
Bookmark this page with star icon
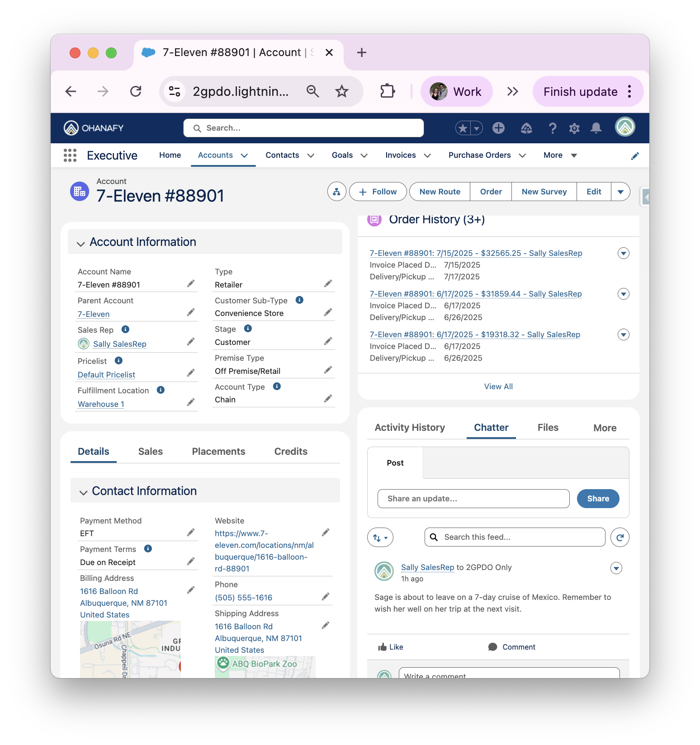342,92
